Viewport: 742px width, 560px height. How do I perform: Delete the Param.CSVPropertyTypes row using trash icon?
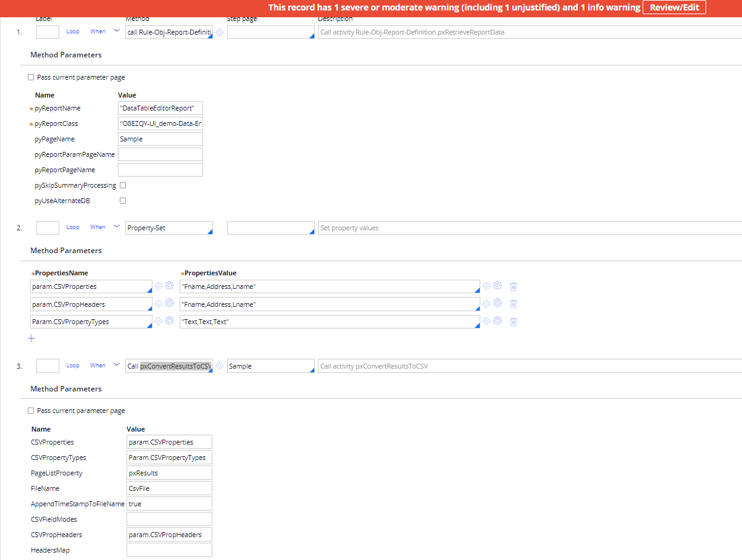[x=513, y=322]
